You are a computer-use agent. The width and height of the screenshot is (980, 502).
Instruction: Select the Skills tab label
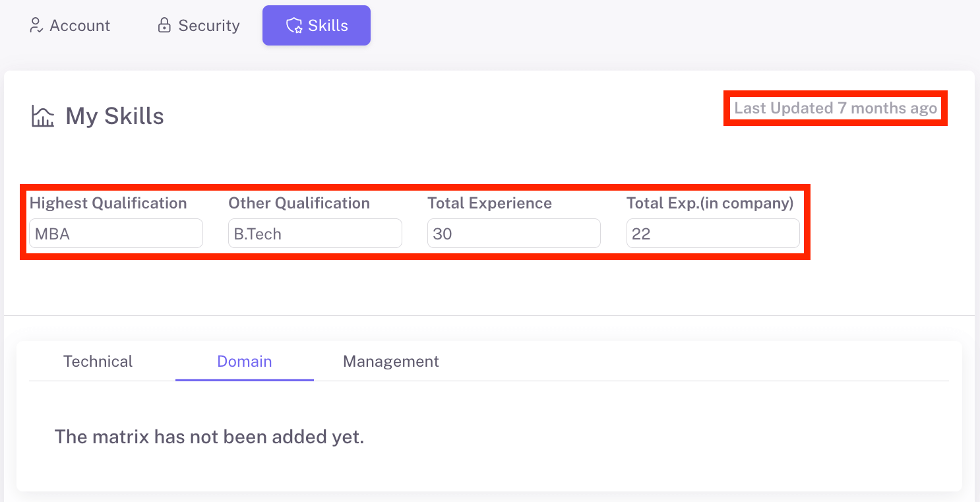(328, 26)
